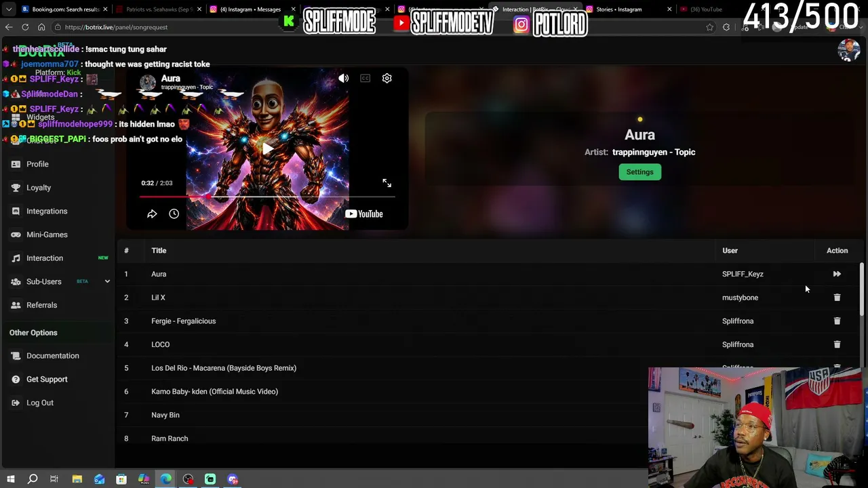This screenshot has width=868, height=488.
Task: Click the Title column header
Action: (159, 251)
